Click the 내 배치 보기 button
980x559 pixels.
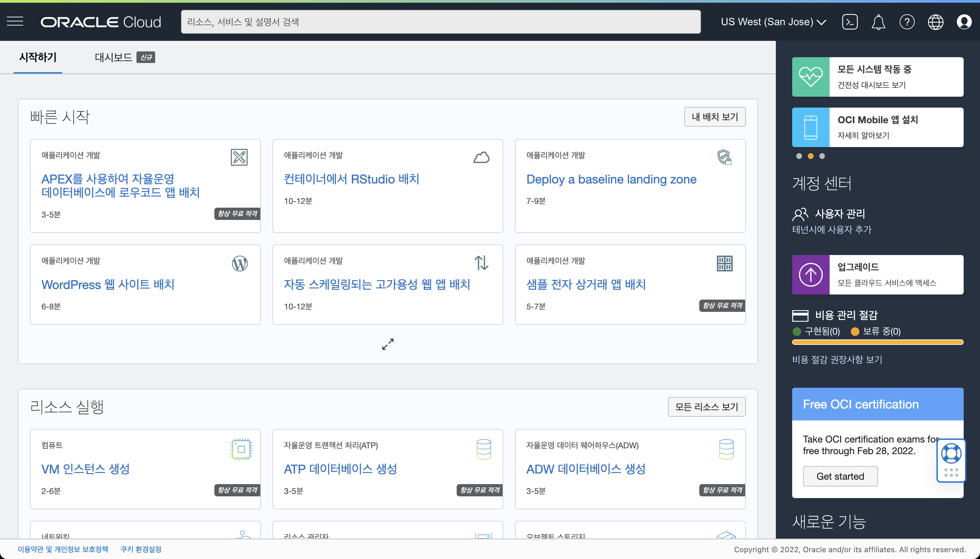point(715,117)
